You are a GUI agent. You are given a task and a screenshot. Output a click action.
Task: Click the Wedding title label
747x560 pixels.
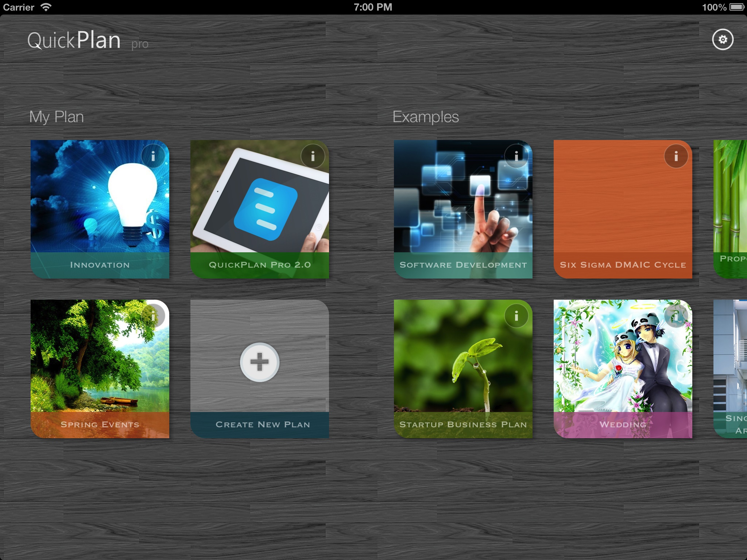pyautogui.click(x=623, y=424)
